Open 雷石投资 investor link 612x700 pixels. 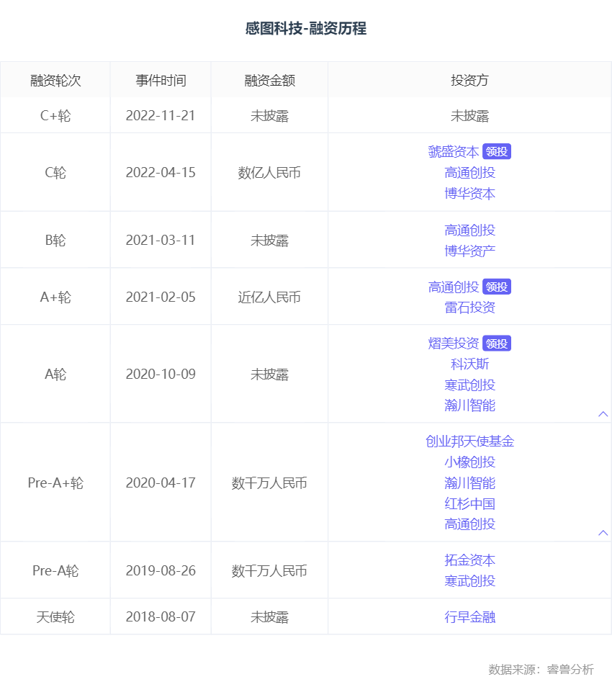coord(469,307)
